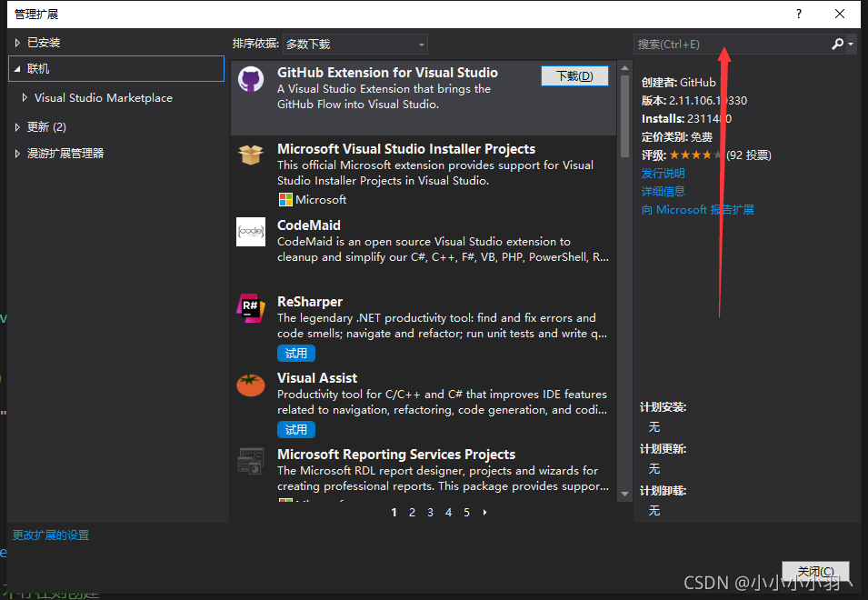868x600 pixels.
Task: Collapse the 联机 section
Action: click(36, 68)
